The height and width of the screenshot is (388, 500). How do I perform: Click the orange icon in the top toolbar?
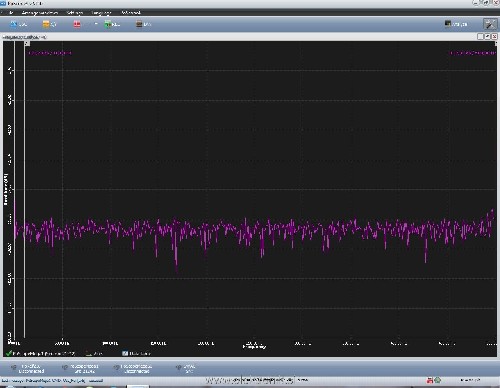point(46,24)
